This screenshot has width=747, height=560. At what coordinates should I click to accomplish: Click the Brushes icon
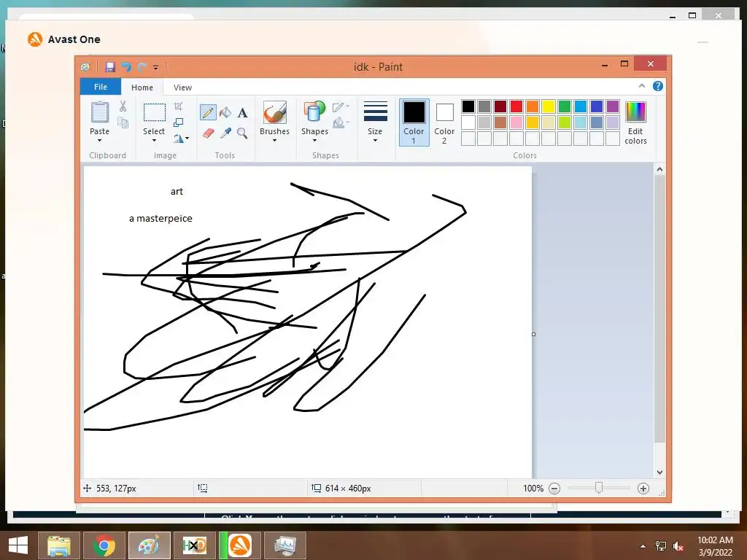click(275, 112)
